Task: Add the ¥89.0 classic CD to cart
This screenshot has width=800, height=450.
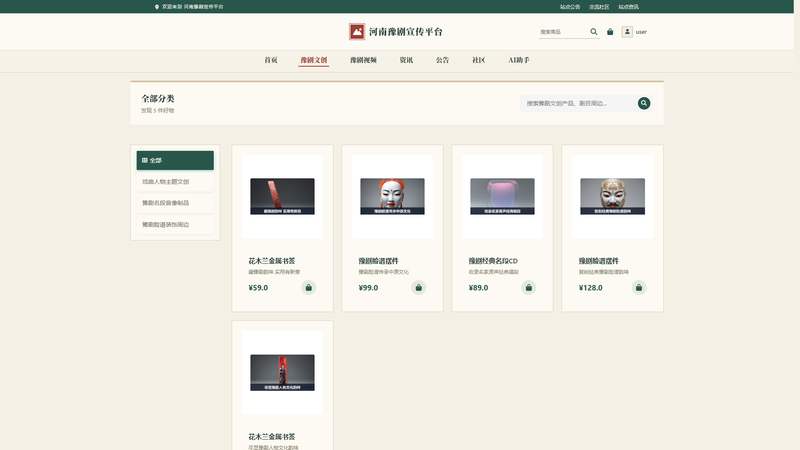Action: (x=529, y=288)
